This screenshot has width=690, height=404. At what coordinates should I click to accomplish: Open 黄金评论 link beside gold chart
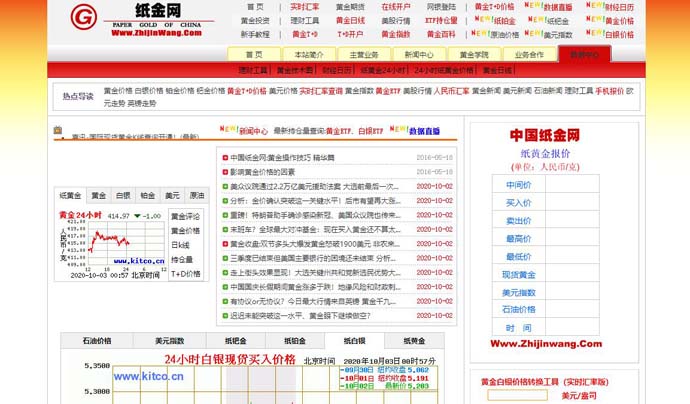185,217
